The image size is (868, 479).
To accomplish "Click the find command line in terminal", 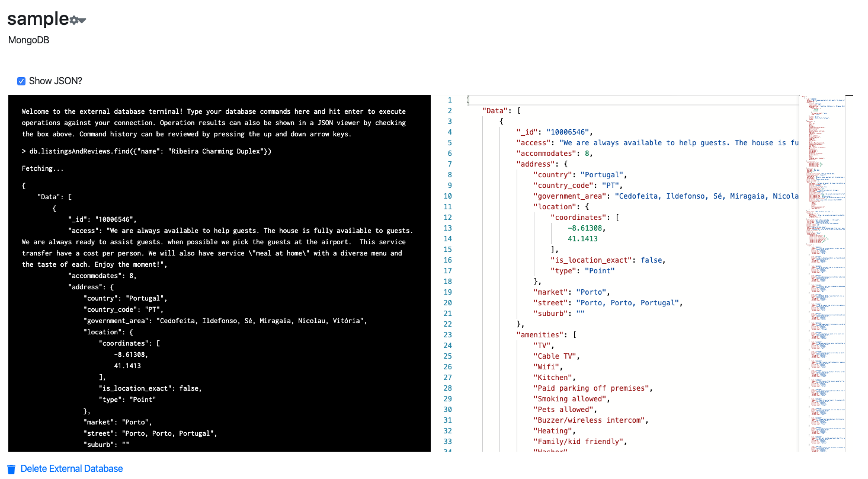I will (x=148, y=152).
